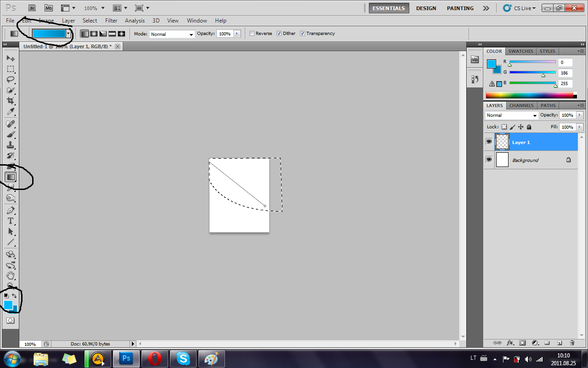Select the Rectangular Marquee tool
This screenshot has height=368, width=588.
click(11, 69)
